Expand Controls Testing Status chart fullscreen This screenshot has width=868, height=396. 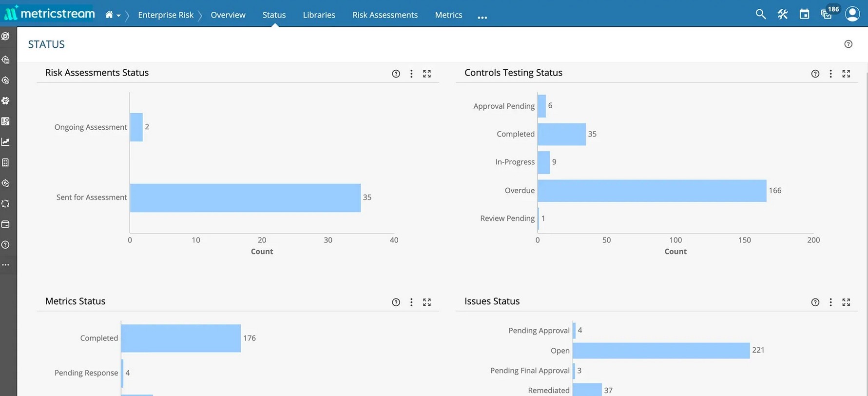pos(846,74)
